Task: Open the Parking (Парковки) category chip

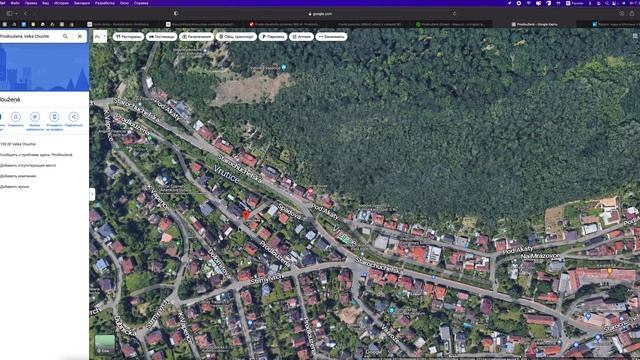Action: [273, 37]
